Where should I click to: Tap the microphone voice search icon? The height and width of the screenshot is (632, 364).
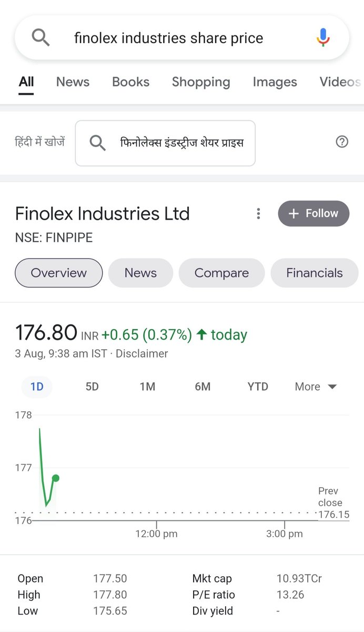323,38
